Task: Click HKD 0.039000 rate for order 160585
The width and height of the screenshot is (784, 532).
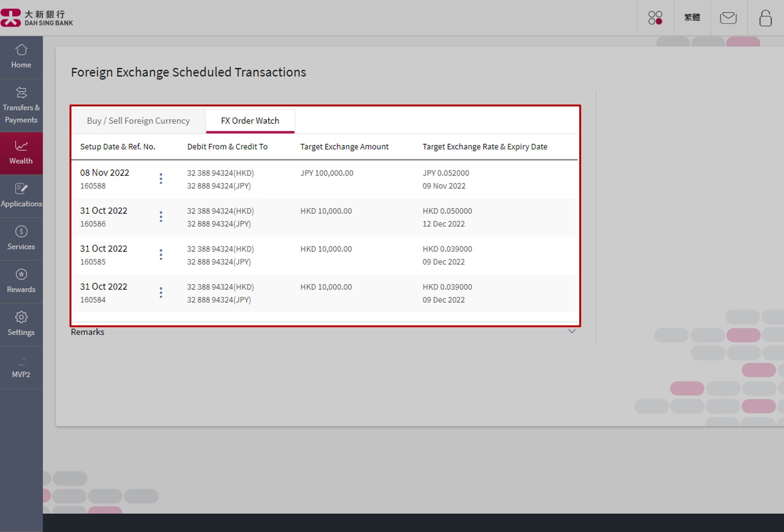Action: click(x=447, y=249)
